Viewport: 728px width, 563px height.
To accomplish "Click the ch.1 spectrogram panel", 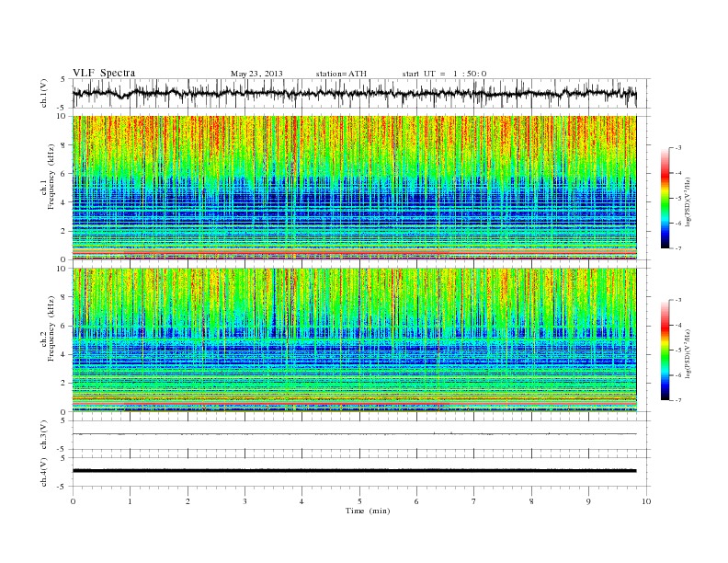I will coord(354,188).
